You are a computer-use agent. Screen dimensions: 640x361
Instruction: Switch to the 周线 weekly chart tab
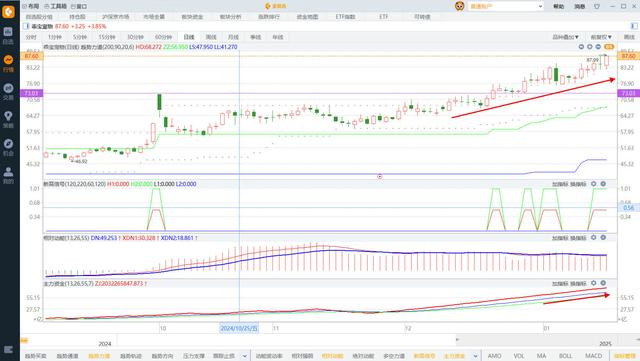click(211, 37)
